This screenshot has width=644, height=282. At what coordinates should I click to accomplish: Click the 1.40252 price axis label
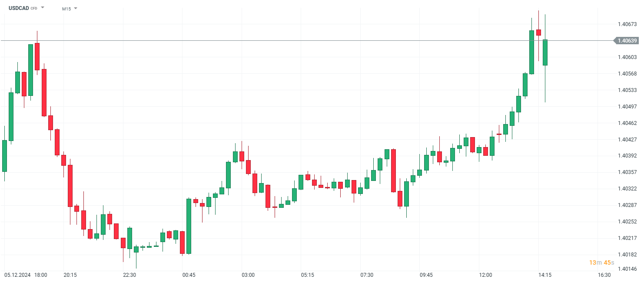[627, 222]
